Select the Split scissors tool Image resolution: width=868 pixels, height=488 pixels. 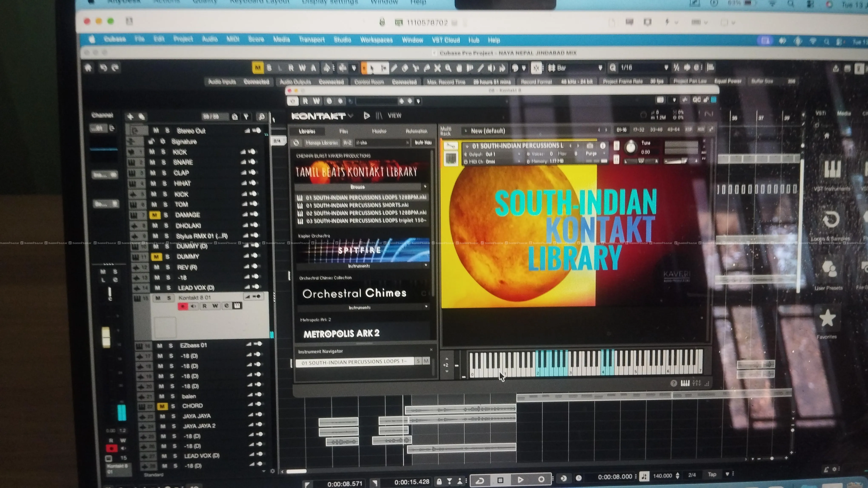(x=416, y=68)
